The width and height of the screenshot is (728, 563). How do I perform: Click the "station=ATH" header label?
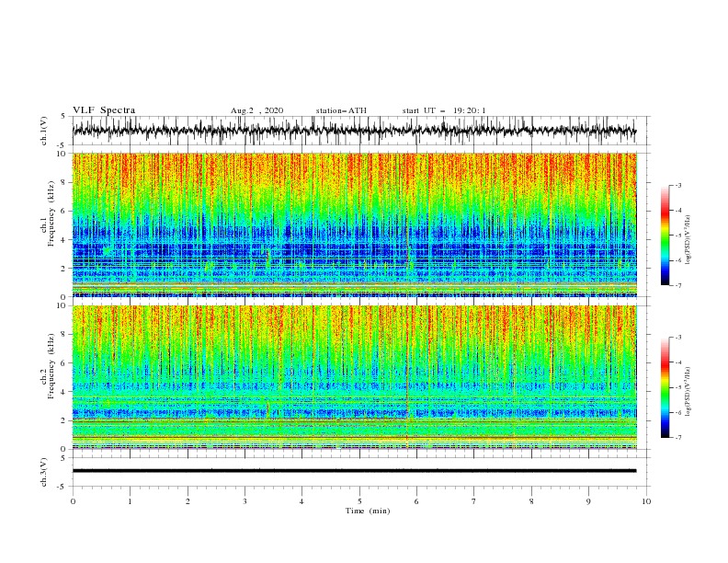pyautogui.click(x=341, y=110)
